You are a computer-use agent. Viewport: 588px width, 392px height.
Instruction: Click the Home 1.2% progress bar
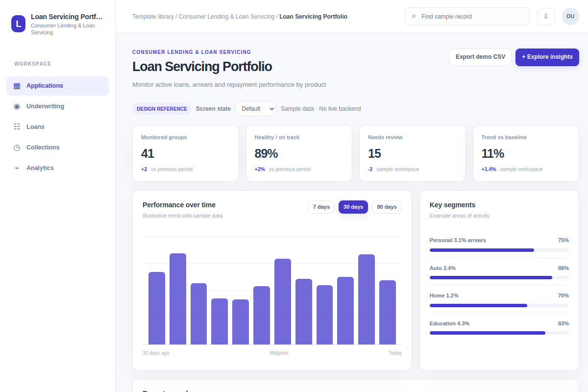(499, 305)
